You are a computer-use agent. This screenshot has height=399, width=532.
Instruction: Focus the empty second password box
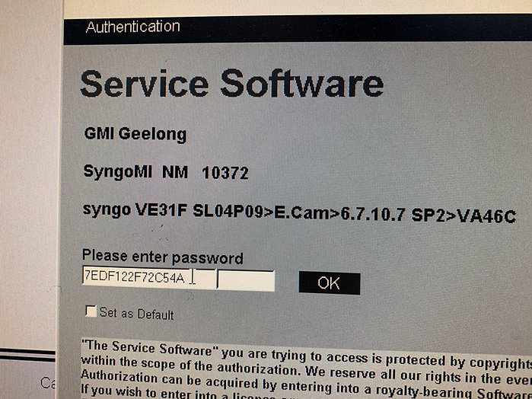tap(246, 280)
